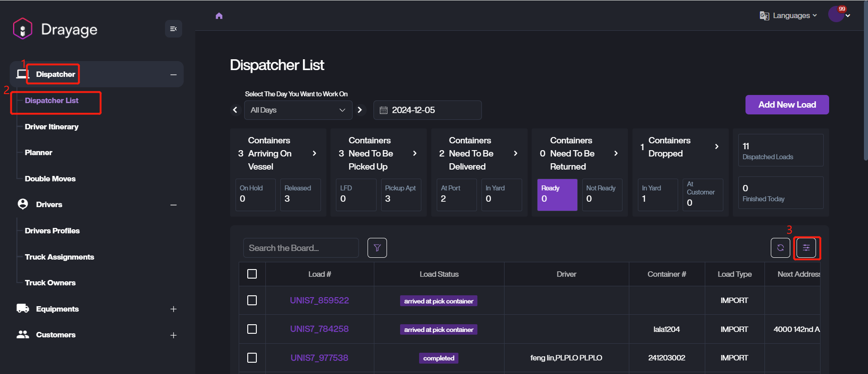Select the purple Ready status tile
The height and width of the screenshot is (374, 868).
[557, 195]
